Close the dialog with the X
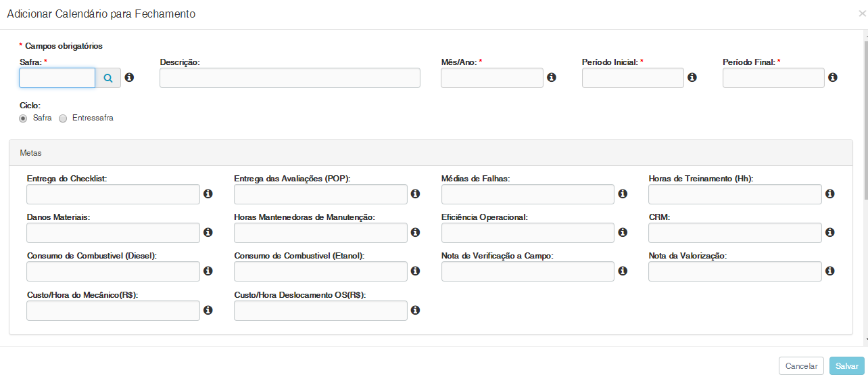This screenshot has height=379, width=868. [861, 14]
